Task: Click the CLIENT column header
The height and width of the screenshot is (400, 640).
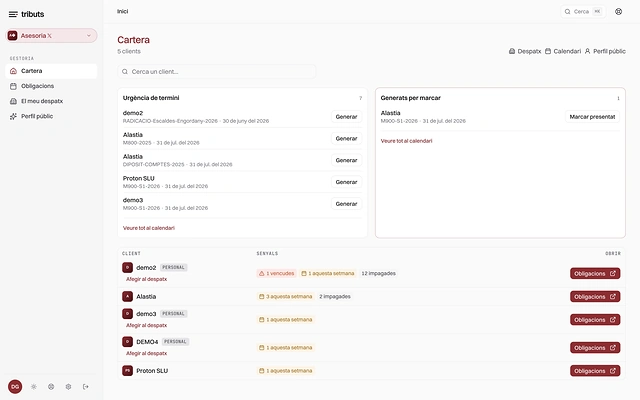Action: pos(131,253)
